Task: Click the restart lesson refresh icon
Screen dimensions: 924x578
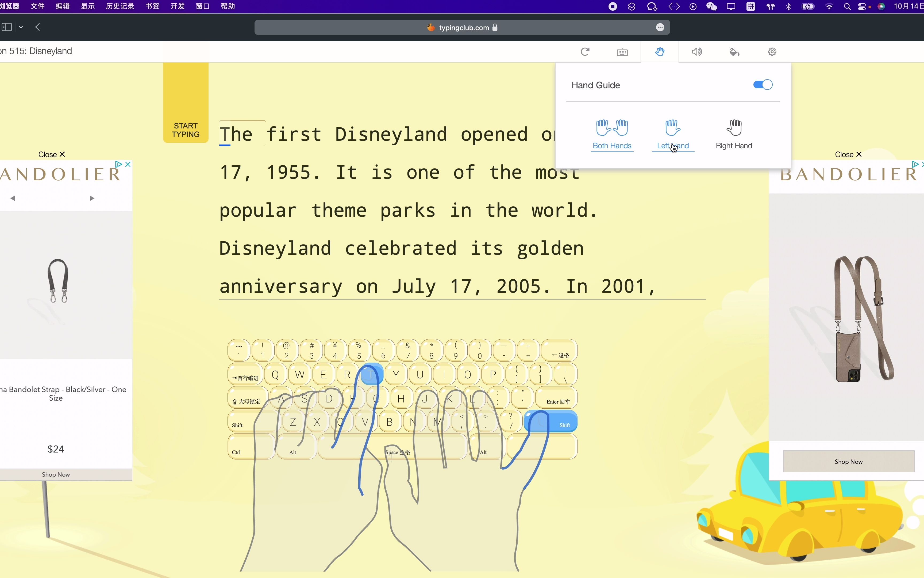Action: click(585, 52)
